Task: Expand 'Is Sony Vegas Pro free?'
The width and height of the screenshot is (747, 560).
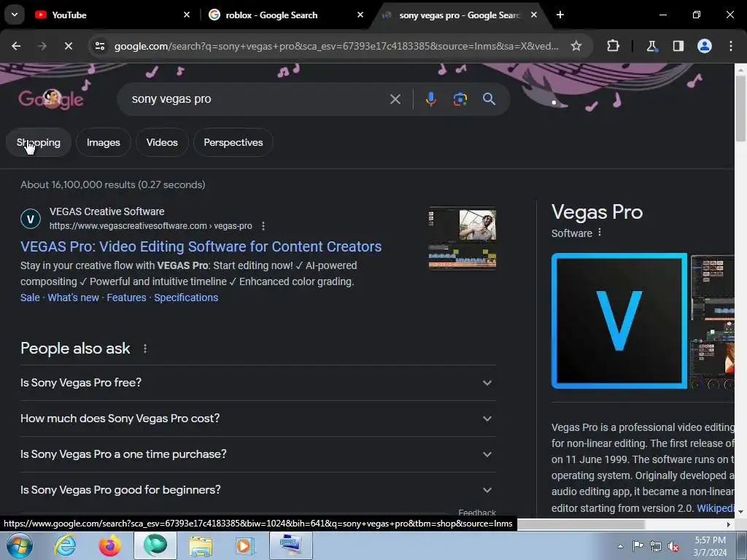Action: click(258, 383)
